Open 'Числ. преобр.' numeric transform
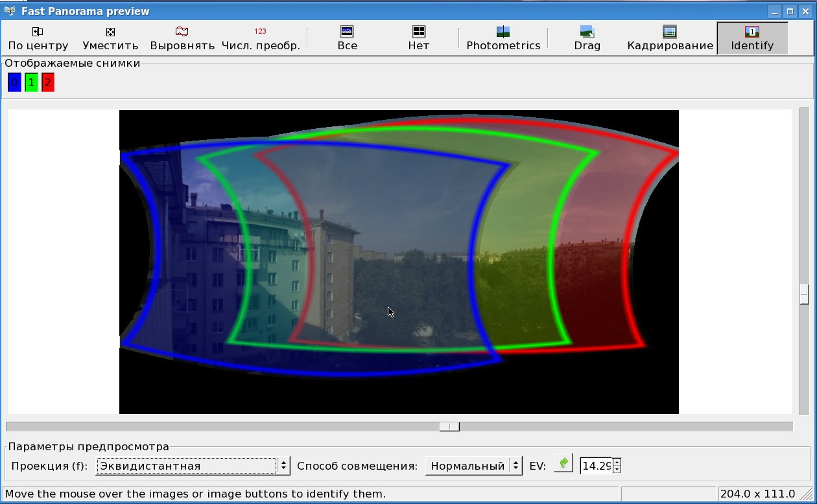The height and width of the screenshot is (504, 817). pos(260,38)
